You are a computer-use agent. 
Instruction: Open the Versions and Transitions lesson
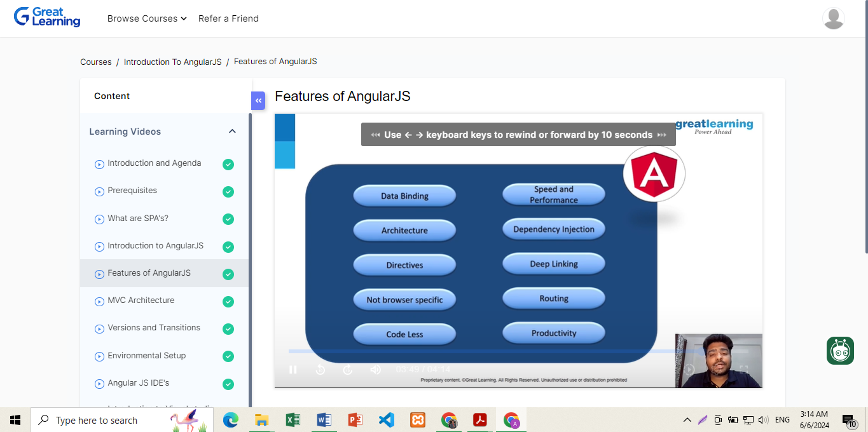click(x=154, y=327)
